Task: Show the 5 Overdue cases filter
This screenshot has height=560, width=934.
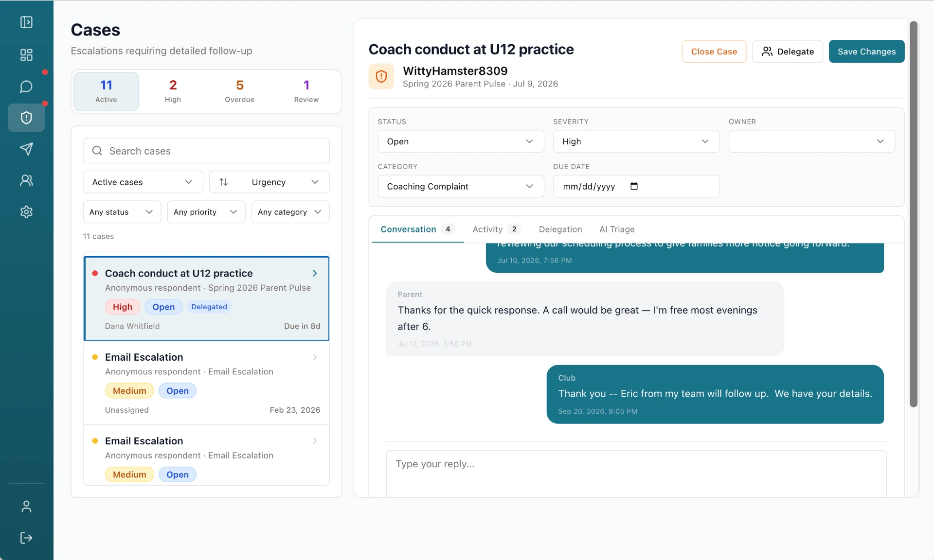Action: point(239,91)
